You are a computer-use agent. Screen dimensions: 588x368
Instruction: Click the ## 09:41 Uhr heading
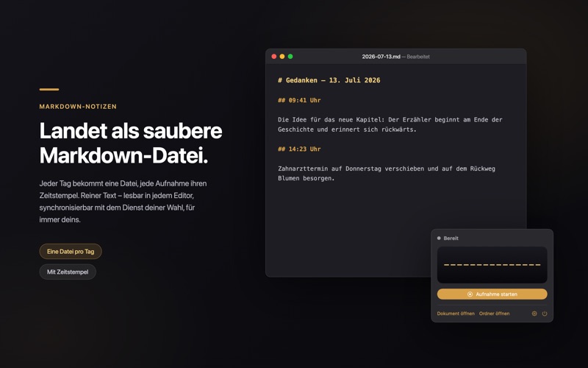(299, 100)
